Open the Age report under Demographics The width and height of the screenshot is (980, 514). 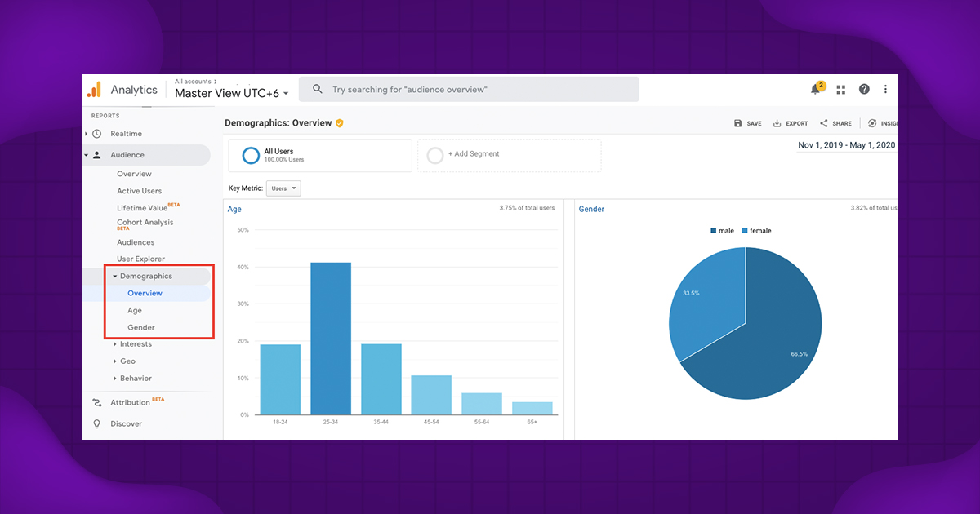pos(135,311)
